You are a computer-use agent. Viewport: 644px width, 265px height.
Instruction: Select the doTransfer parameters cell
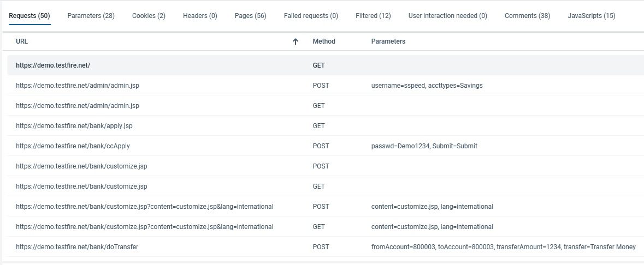[x=503, y=247]
